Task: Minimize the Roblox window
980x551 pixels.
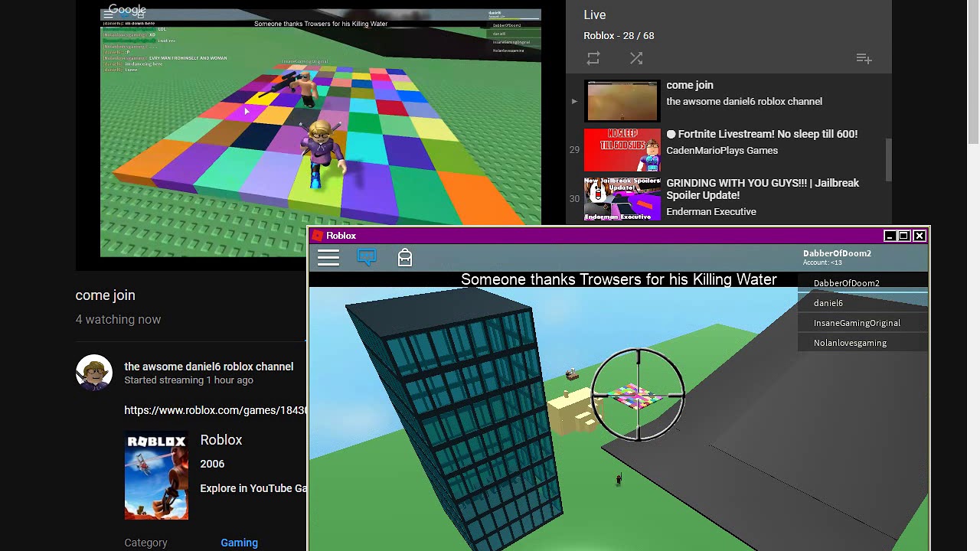Action: pos(890,236)
